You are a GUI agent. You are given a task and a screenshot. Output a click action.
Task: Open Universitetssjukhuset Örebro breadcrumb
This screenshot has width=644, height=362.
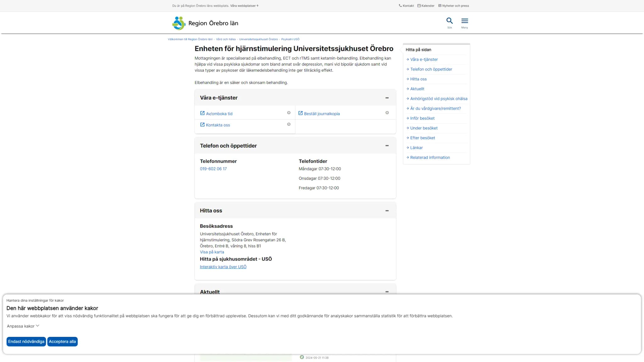point(258,39)
